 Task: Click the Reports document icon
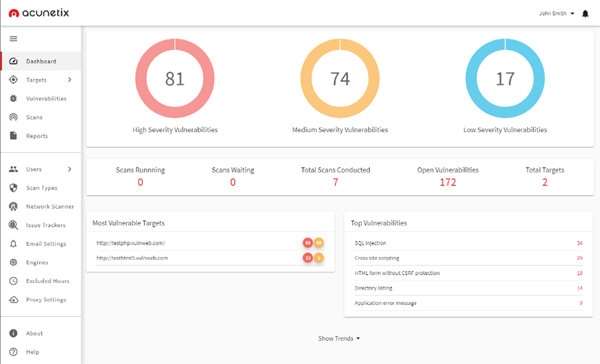(13, 135)
